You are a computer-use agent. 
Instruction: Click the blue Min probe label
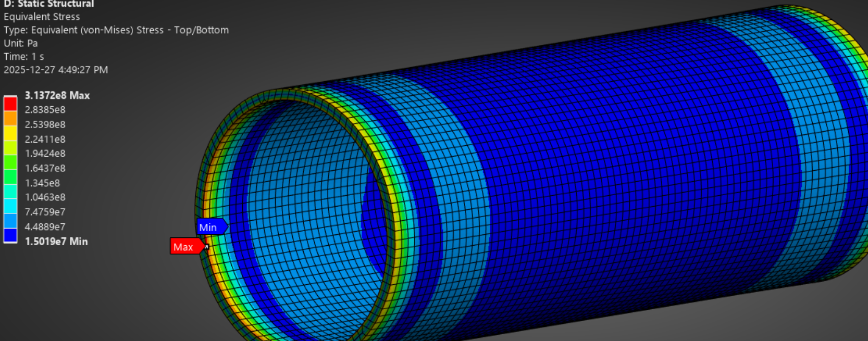212,227
